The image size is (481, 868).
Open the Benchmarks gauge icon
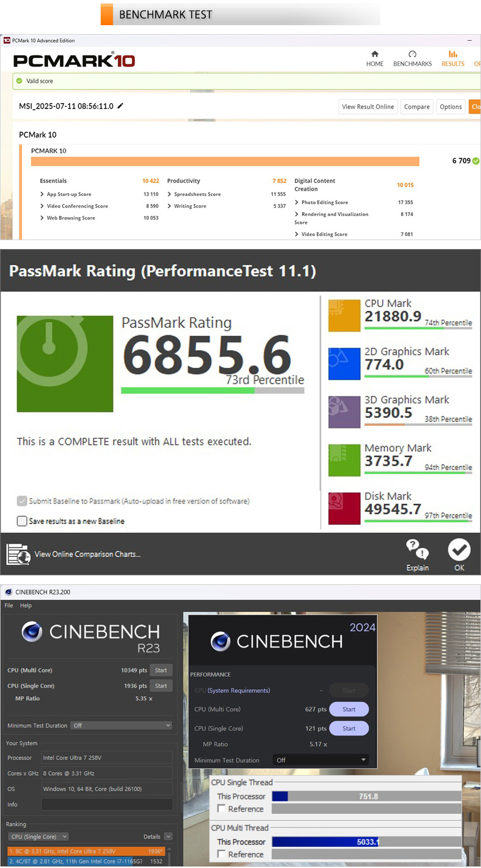(x=412, y=54)
